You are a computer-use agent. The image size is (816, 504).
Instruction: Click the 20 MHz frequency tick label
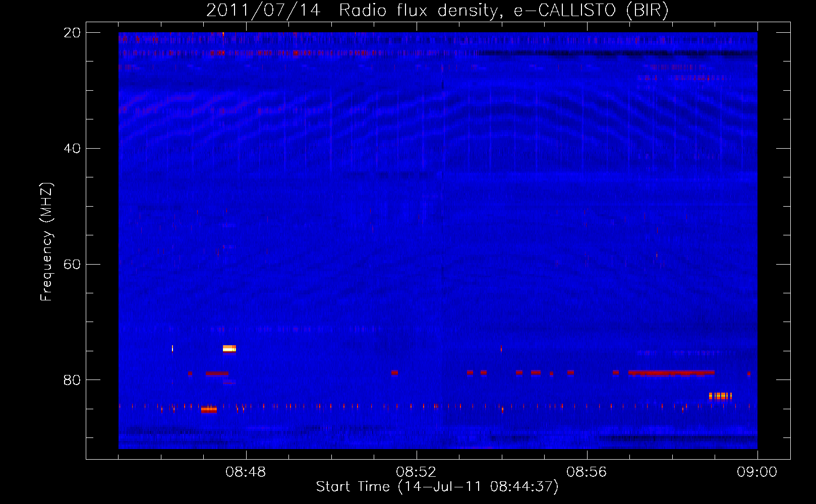tap(72, 33)
